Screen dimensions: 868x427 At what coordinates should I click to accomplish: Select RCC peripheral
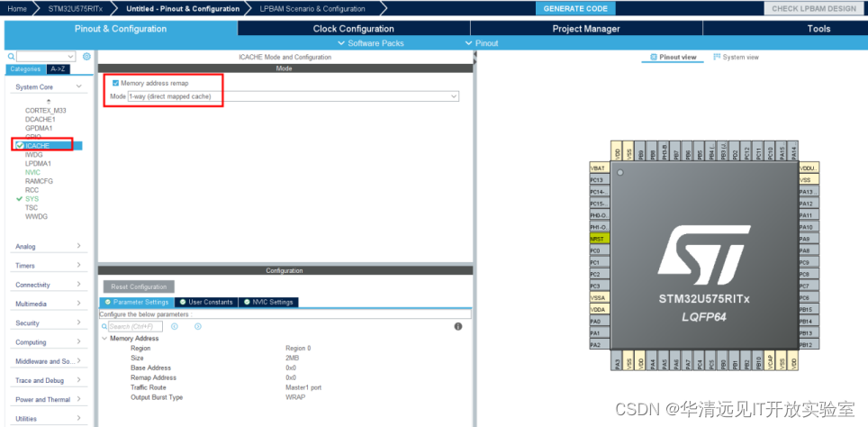[32, 190]
